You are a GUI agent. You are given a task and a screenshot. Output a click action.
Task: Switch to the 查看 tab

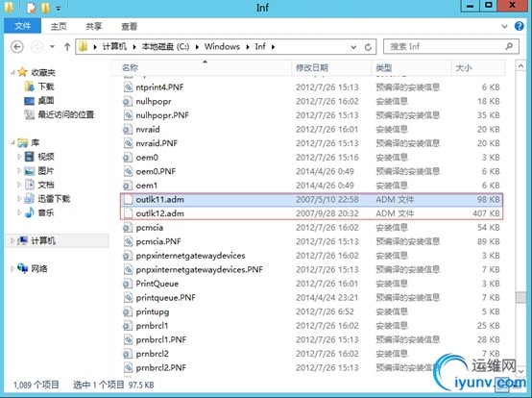tap(129, 26)
